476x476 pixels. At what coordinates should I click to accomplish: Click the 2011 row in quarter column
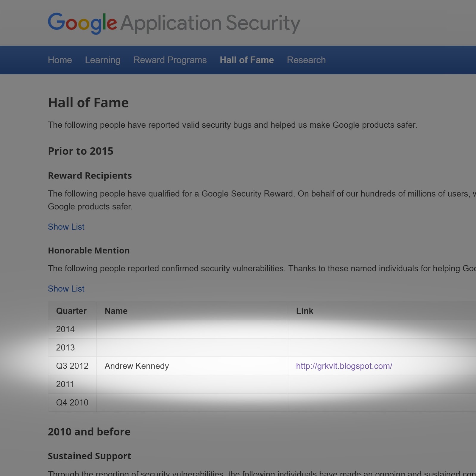pyautogui.click(x=72, y=384)
